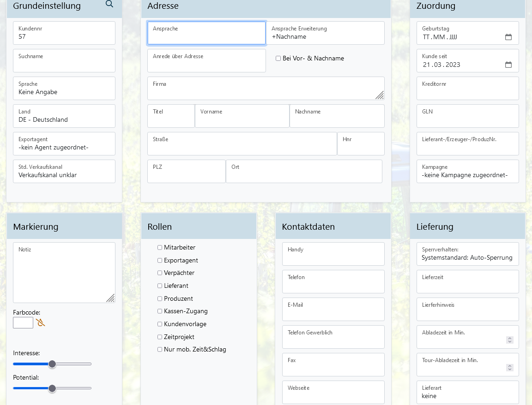Screen dimensions: 532x405
Task: Open the Kunde seit calendar picker icon
Action: 508,65
